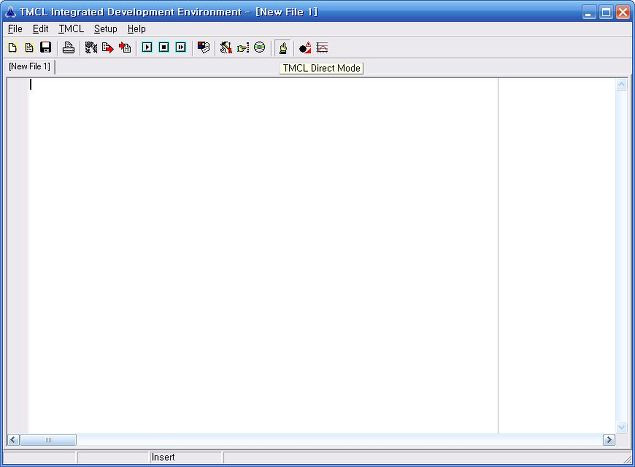Click the printer icon

(68, 48)
